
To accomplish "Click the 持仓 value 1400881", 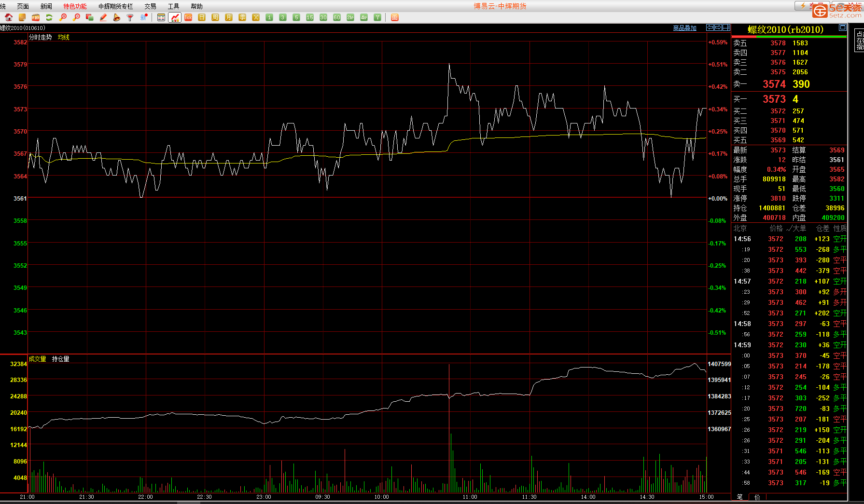I will (x=772, y=208).
